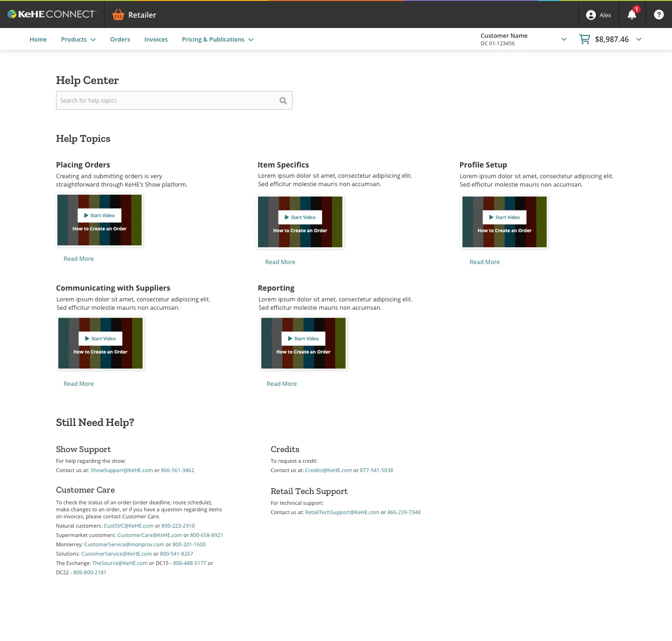Expand the Products menu chevron

93,40
